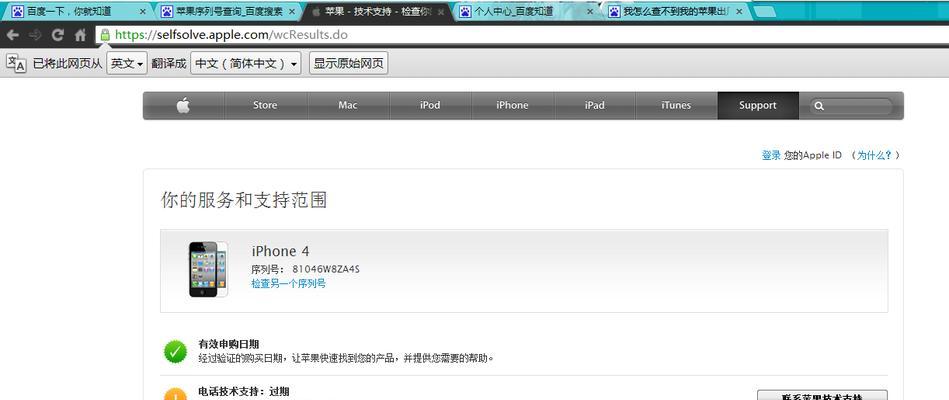The width and height of the screenshot is (949, 400).
Task: Open the Mac menu item
Action: tap(348, 105)
